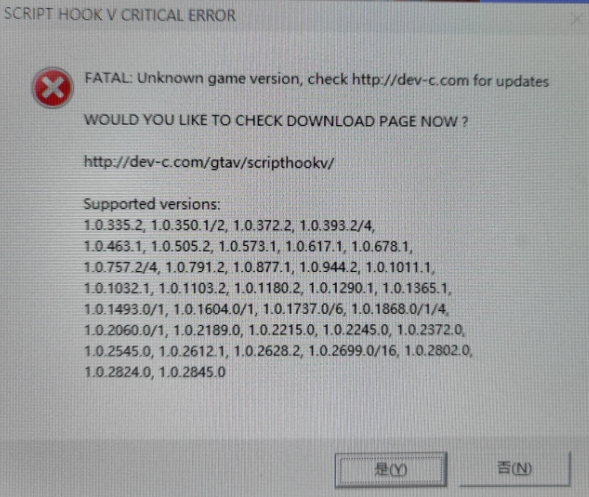This screenshot has height=497, width=589.
Task: Click version 1.0.463.1 in the list
Action: [114, 246]
